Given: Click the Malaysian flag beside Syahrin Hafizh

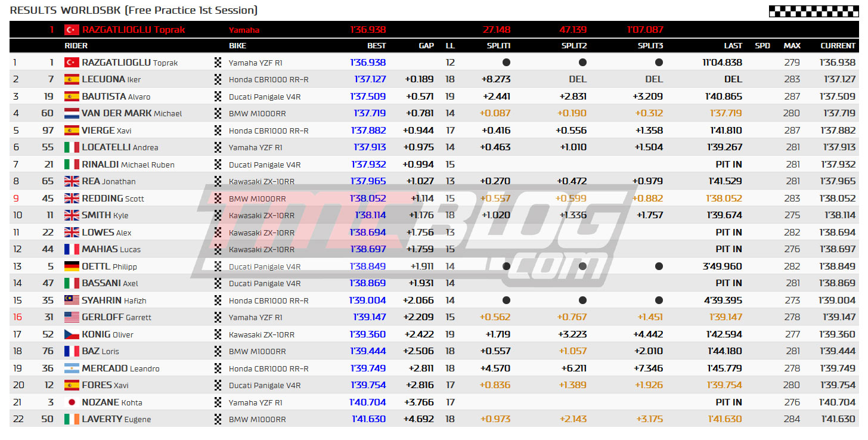Looking at the screenshot, I should point(72,300).
